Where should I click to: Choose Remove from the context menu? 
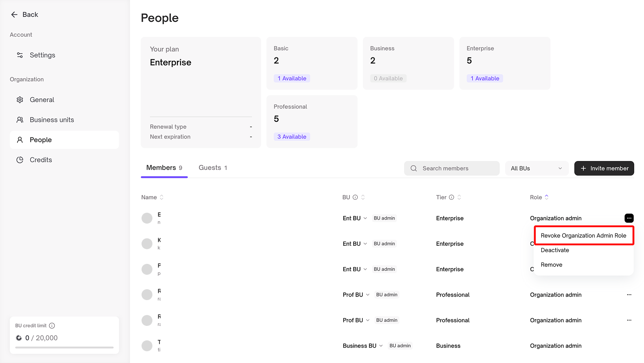tap(551, 265)
